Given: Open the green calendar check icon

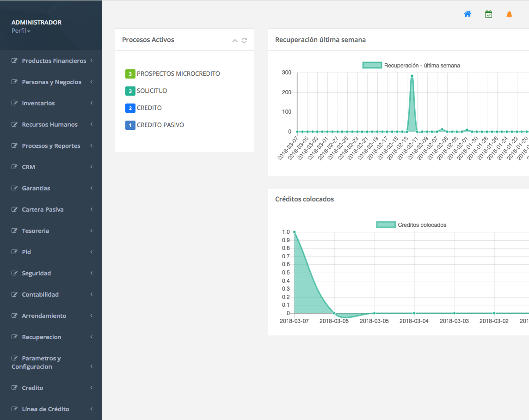Looking at the screenshot, I should tap(488, 14).
